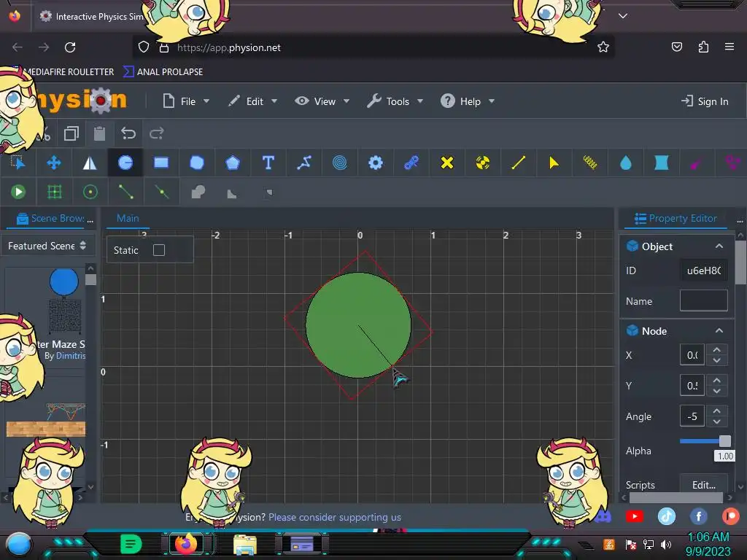Click the Paste clipboard icon
This screenshot has height=560, width=747.
coord(99,133)
